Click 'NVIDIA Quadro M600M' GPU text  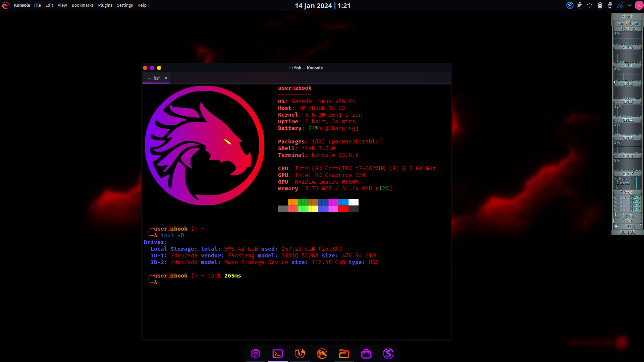[x=327, y=182]
